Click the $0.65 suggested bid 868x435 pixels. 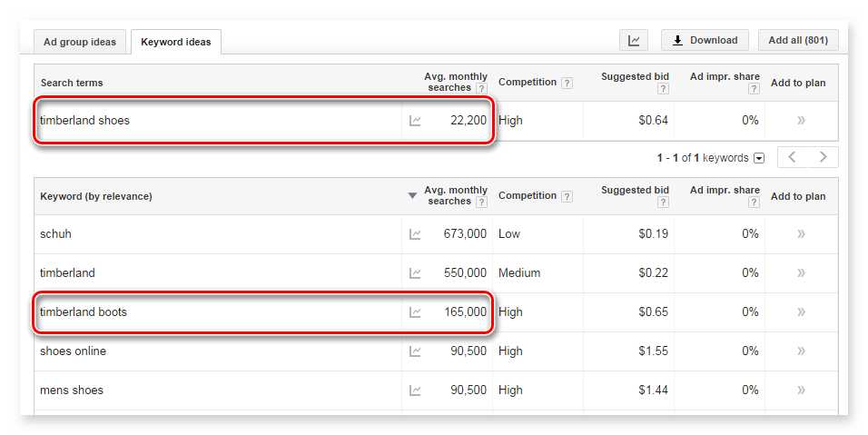653,312
